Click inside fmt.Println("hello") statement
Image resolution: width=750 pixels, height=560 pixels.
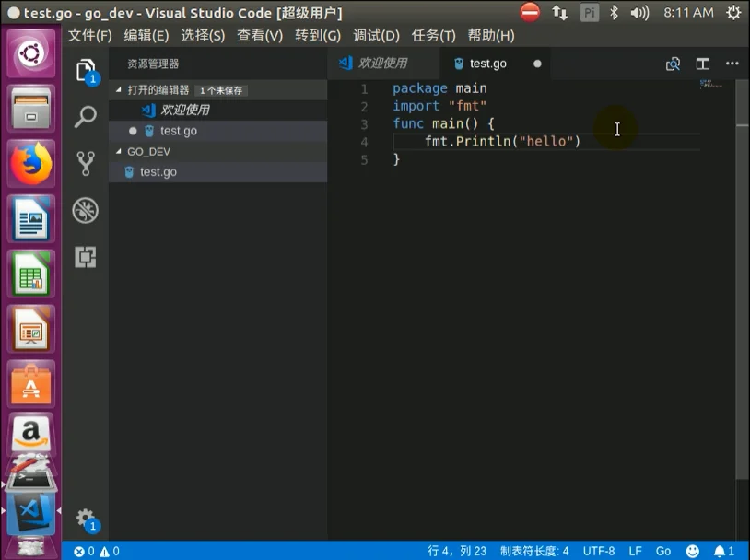click(x=502, y=142)
